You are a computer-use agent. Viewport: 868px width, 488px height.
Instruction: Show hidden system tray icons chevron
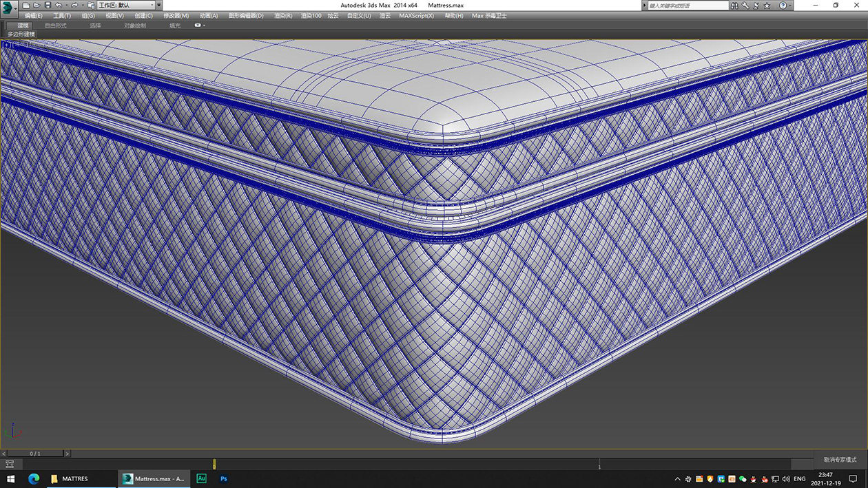coord(677,479)
